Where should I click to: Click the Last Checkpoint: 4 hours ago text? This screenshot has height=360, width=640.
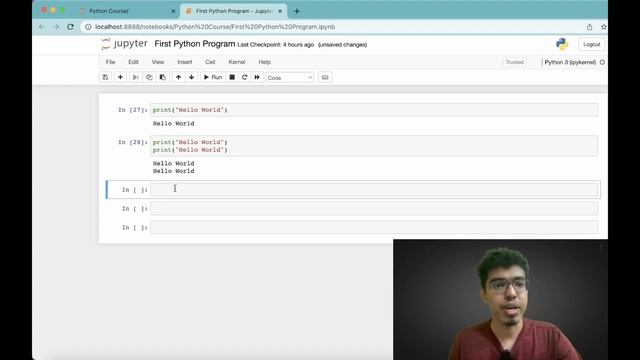[276, 44]
